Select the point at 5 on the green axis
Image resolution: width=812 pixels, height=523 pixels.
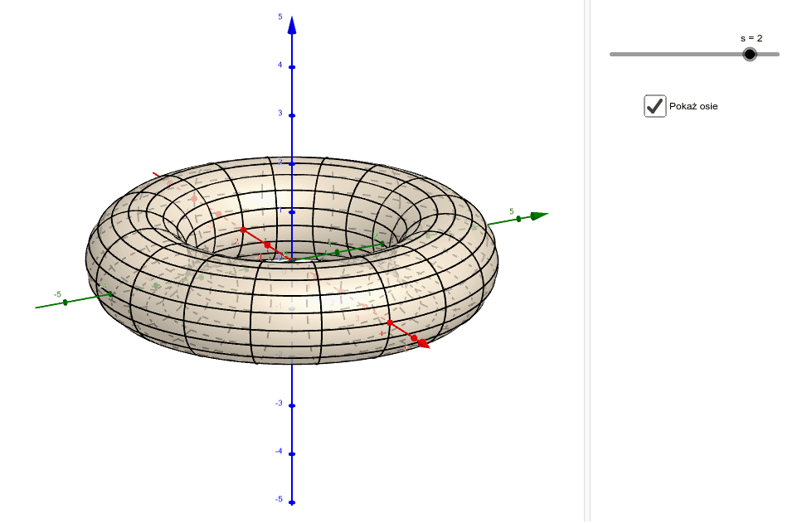[518, 216]
